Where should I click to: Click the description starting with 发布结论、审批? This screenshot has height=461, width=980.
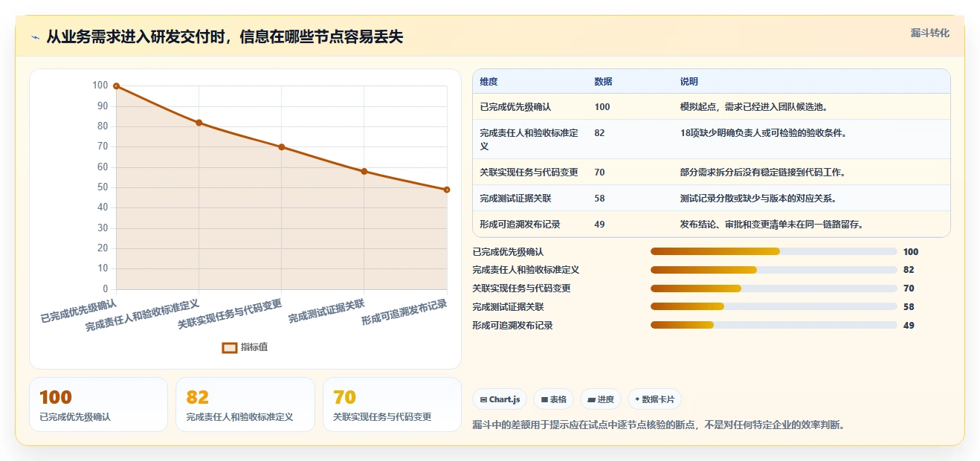point(773,225)
